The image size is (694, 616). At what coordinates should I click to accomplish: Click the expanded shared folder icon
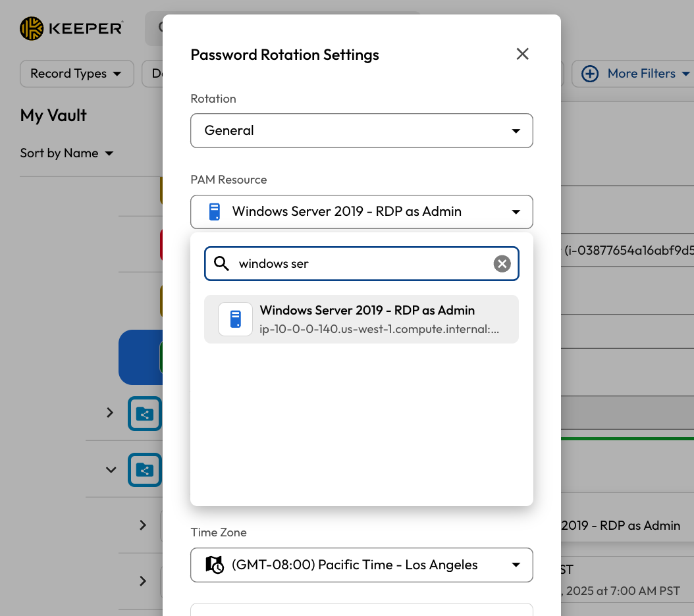144,470
